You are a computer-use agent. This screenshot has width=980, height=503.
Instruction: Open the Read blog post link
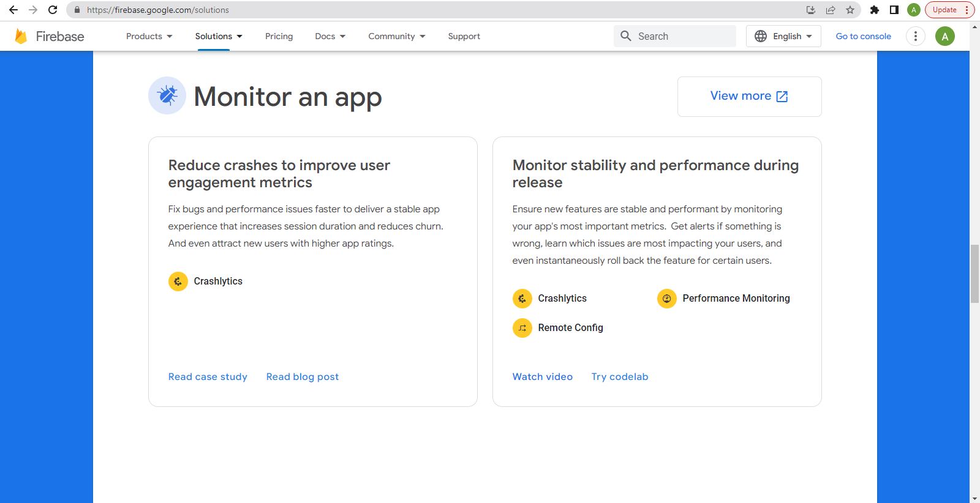coord(303,377)
